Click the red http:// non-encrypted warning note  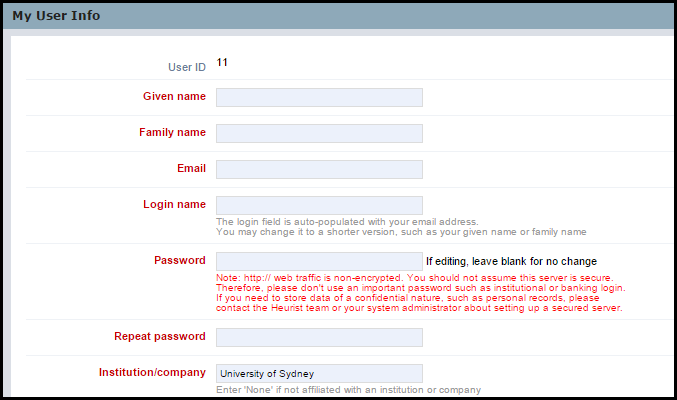[421, 293]
